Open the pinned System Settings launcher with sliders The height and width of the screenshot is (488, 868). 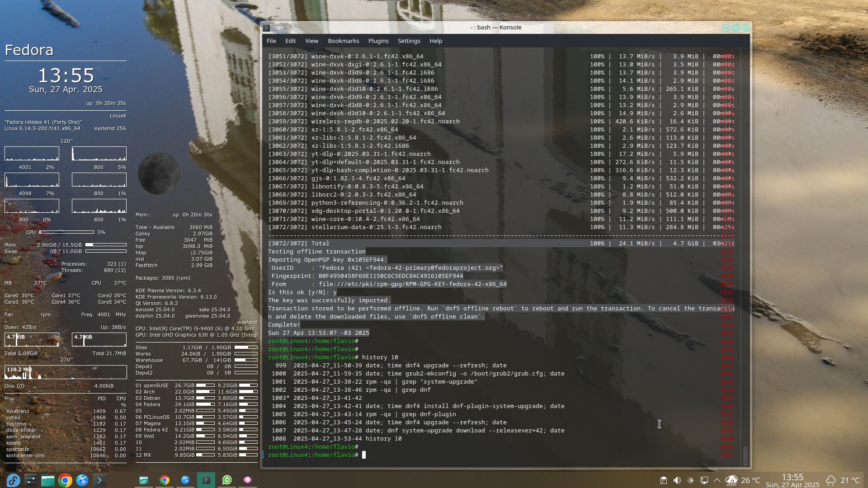coord(30,480)
